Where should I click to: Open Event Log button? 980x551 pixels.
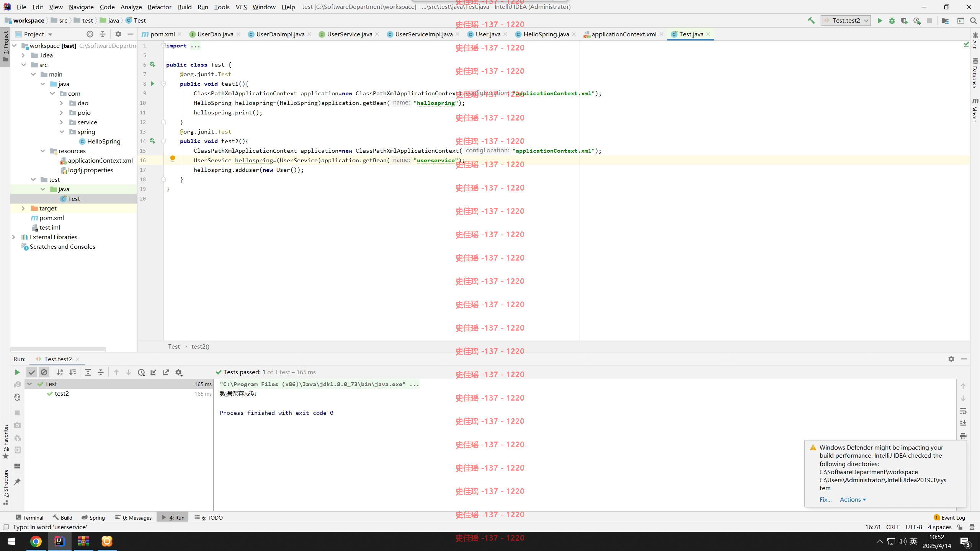[949, 517]
